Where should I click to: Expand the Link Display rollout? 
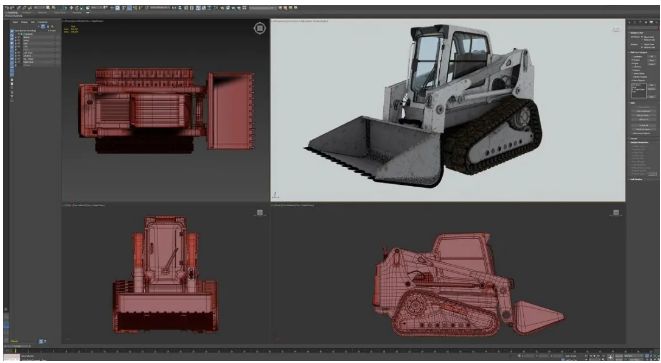[636, 179]
